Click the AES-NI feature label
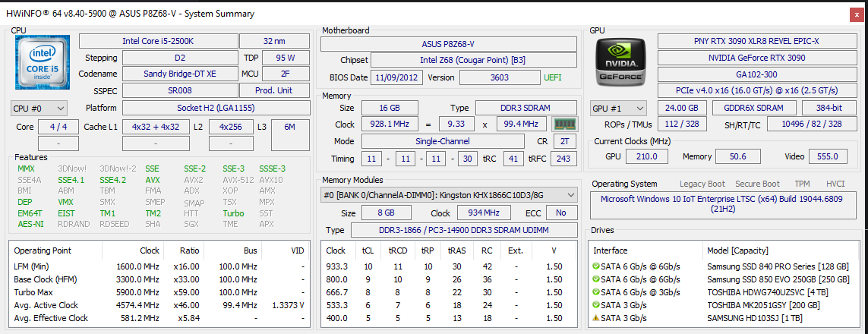868x334 pixels. click(x=30, y=224)
